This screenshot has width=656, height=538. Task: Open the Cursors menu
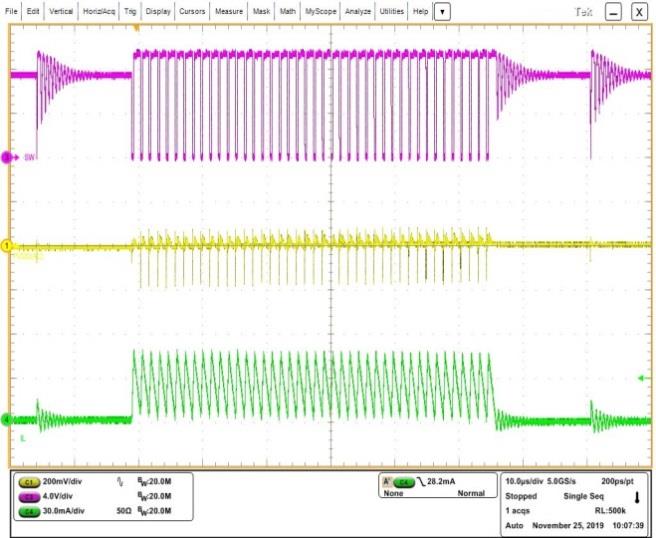pyautogui.click(x=192, y=10)
